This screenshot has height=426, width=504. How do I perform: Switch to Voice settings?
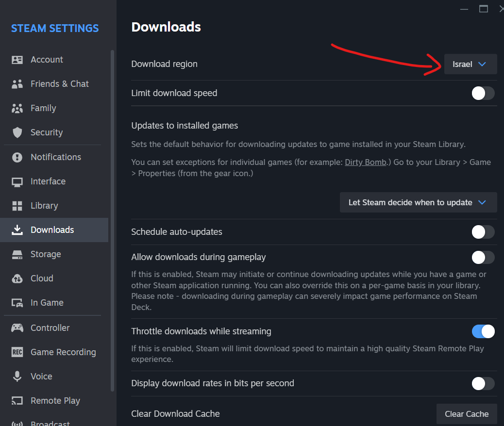(54, 376)
